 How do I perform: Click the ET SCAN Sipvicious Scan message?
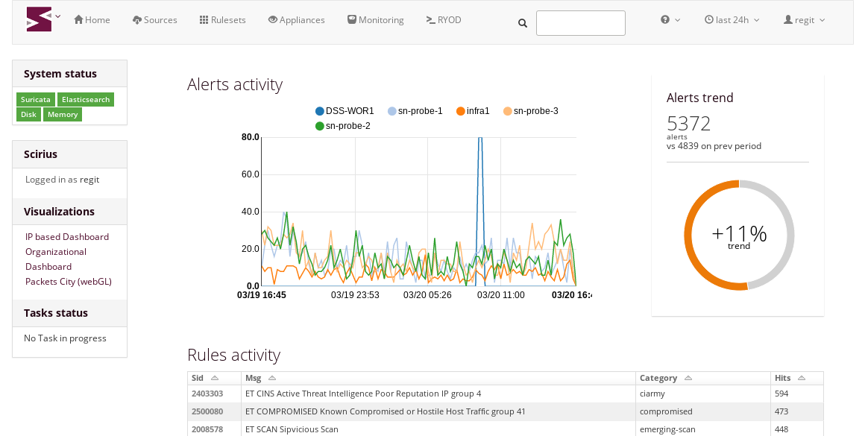pos(292,429)
